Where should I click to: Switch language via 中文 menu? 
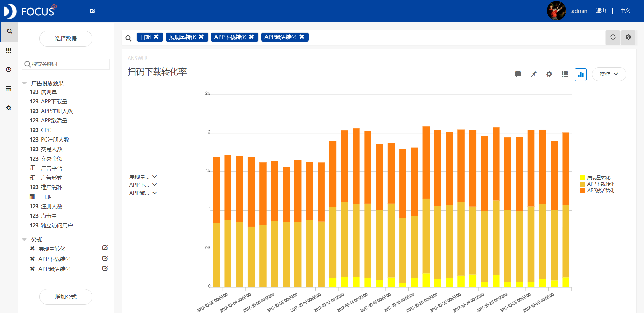pos(625,11)
